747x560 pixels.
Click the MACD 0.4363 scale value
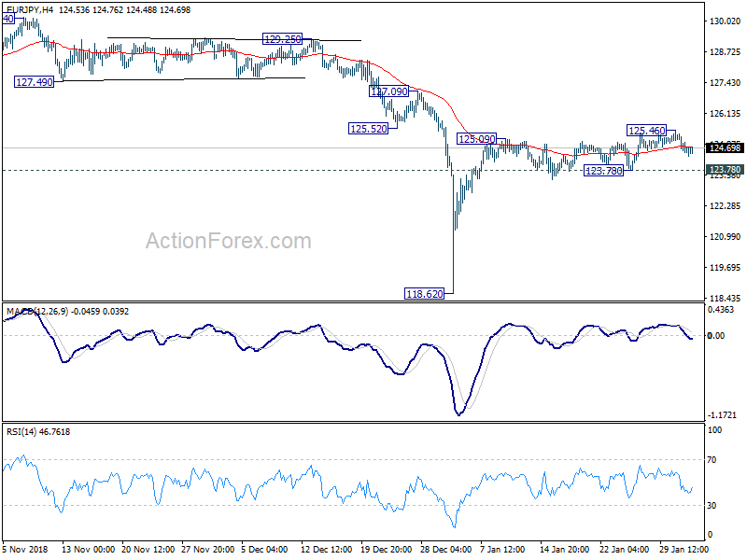721,310
